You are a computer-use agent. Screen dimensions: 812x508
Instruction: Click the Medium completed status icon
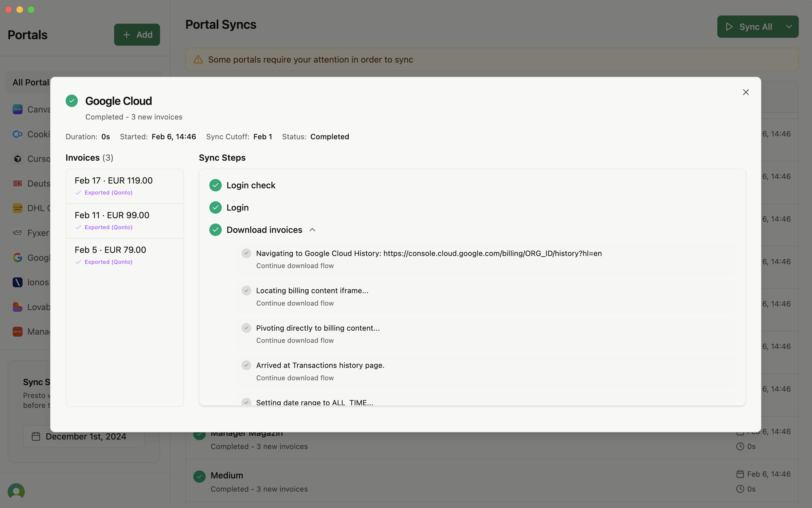[199, 476]
